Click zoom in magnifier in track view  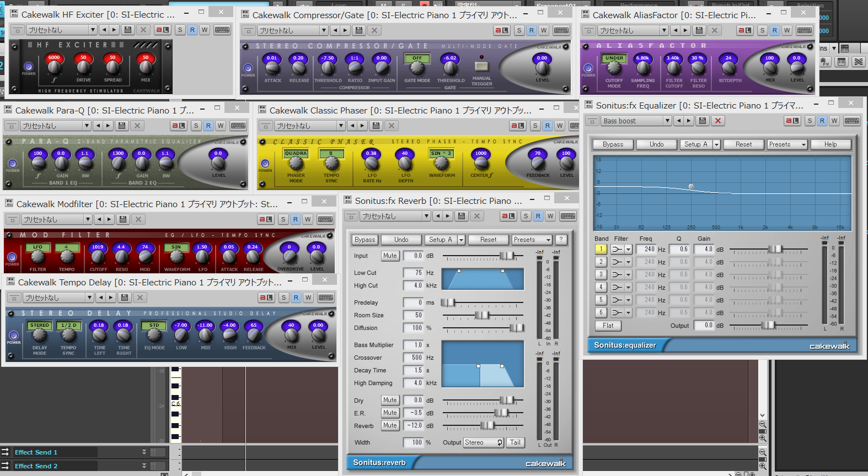pyautogui.click(x=763, y=438)
